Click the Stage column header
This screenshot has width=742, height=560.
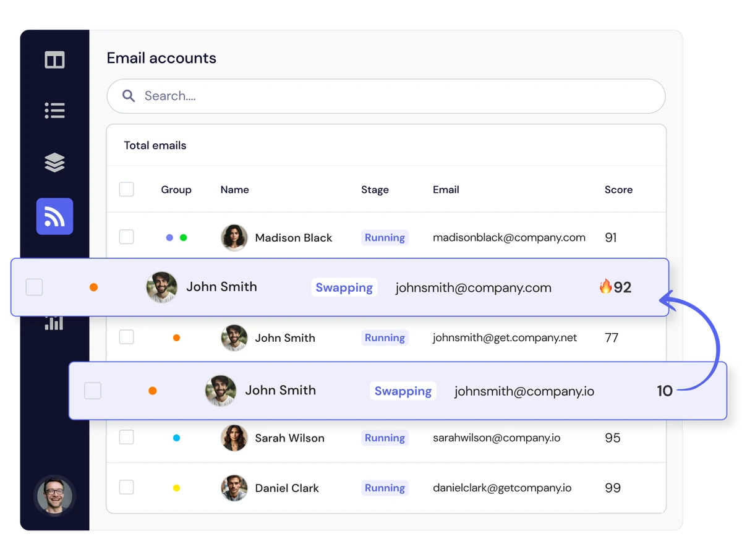[375, 190]
